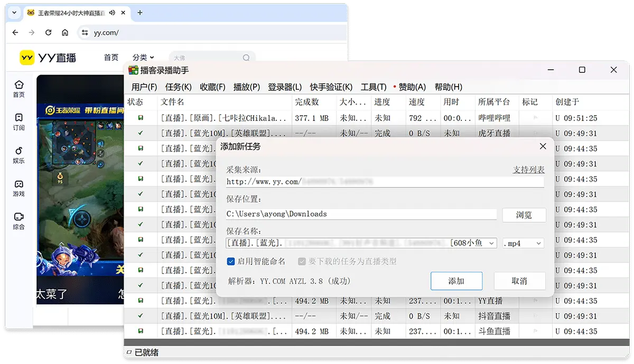Sort by the 完成数 column header
The image size is (634, 364).
(x=314, y=102)
